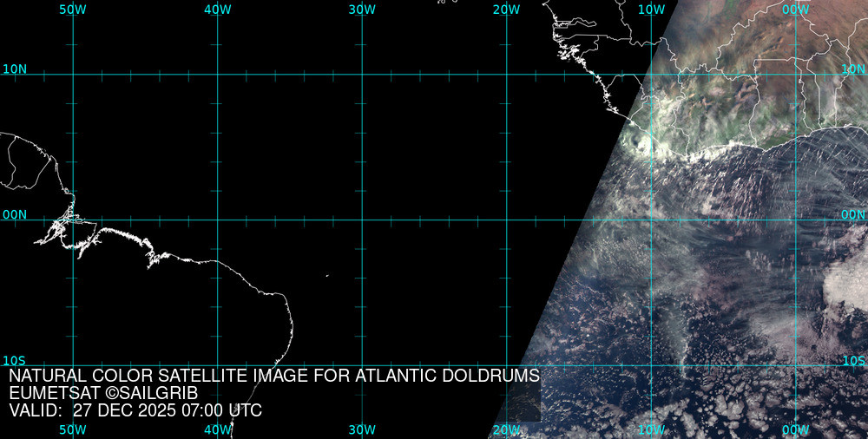Click the 10N and 40W grid intersection
Screen dimensions: 868x439
[x=217, y=74]
